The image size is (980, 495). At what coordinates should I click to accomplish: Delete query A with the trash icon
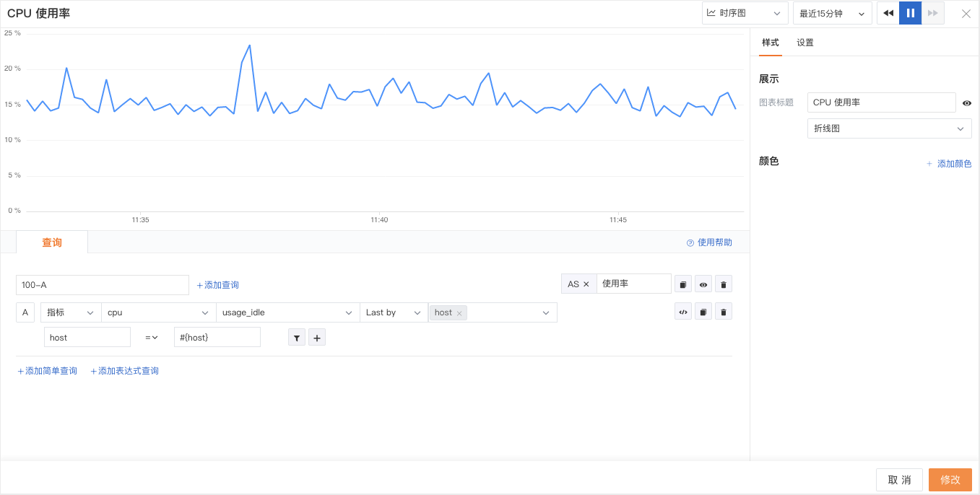pos(724,312)
